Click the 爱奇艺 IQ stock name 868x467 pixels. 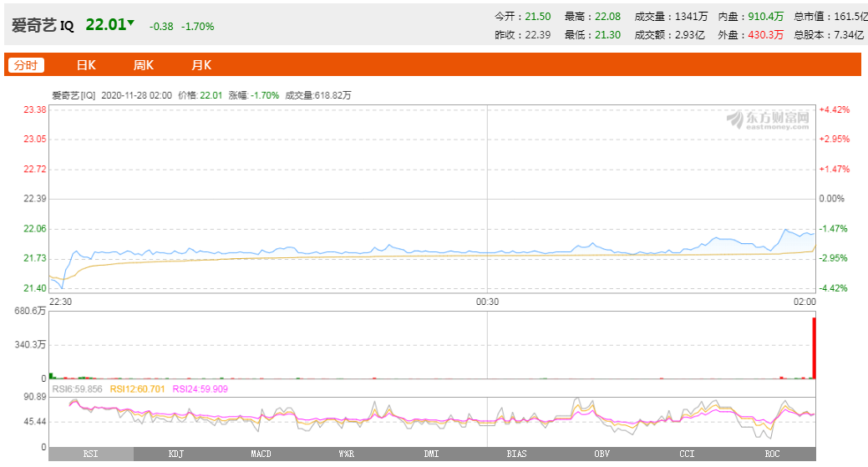[x=43, y=25]
